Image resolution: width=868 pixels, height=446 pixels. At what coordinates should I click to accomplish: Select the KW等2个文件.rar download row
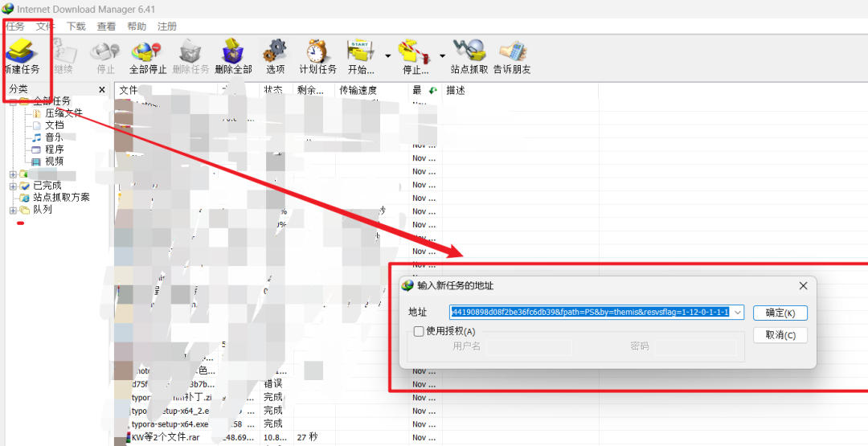[x=166, y=438]
